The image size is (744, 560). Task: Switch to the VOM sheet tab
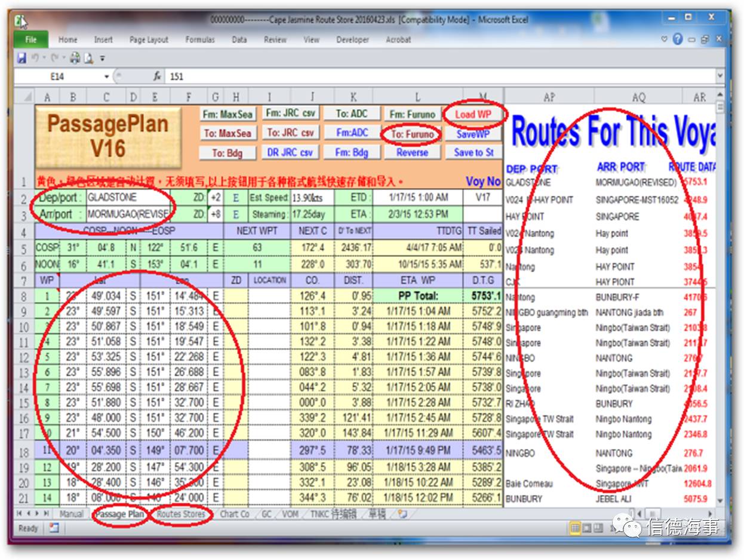[291, 514]
